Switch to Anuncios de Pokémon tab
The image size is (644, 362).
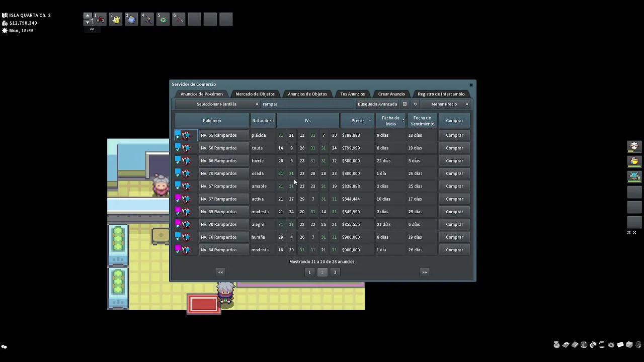tap(202, 94)
